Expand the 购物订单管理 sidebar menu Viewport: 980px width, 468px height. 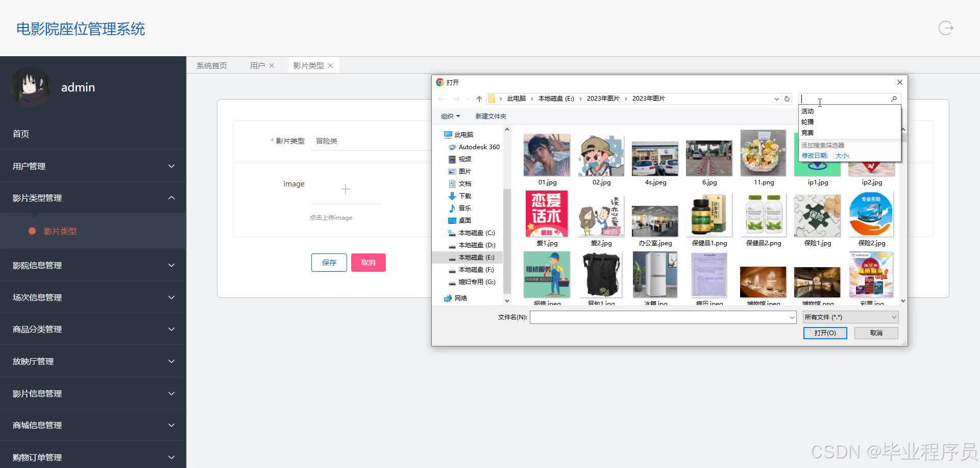pyautogui.click(x=93, y=457)
